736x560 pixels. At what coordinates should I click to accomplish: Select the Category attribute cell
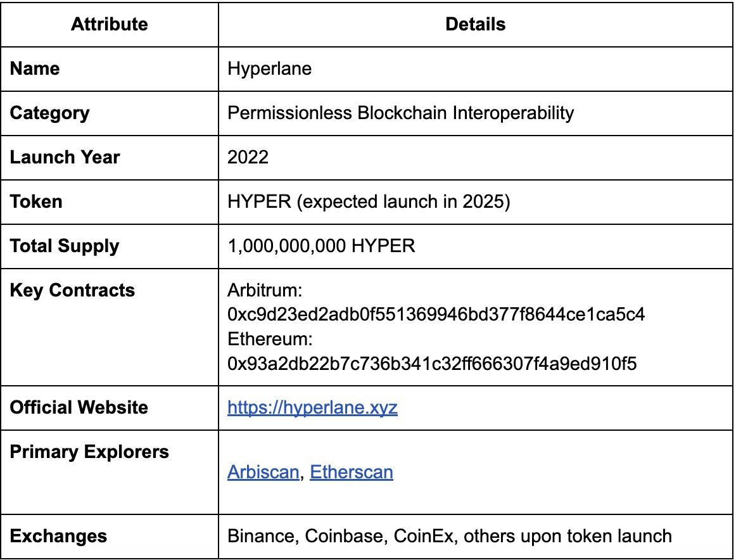pyautogui.click(x=50, y=113)
